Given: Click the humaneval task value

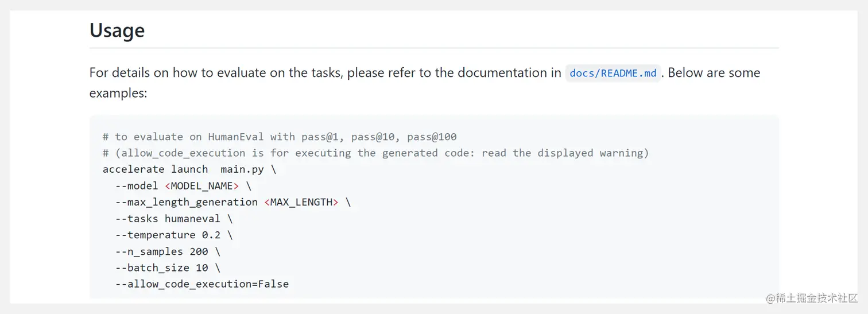Looking at the screenshot, I should point(192,219).
